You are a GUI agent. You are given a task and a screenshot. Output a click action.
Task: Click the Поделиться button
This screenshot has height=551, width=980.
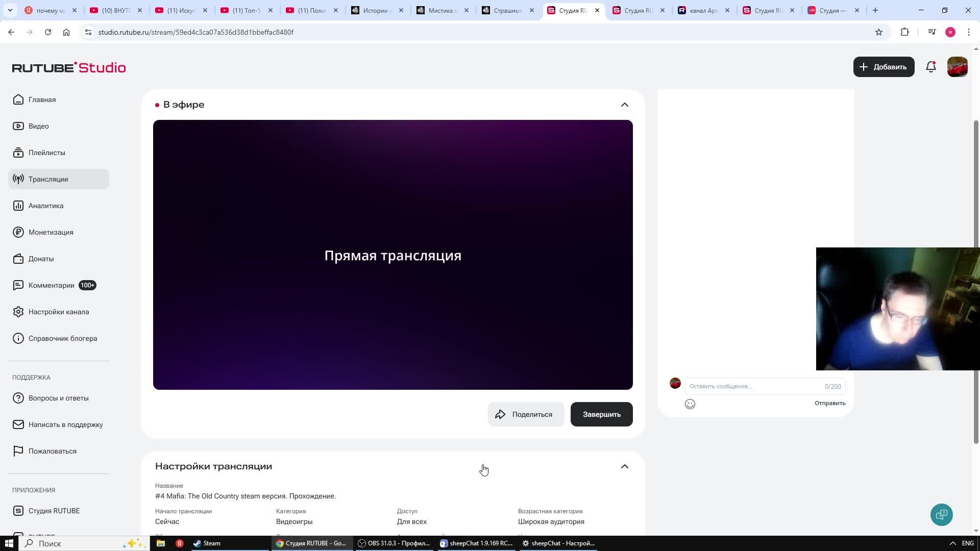[x=525, y=414]
